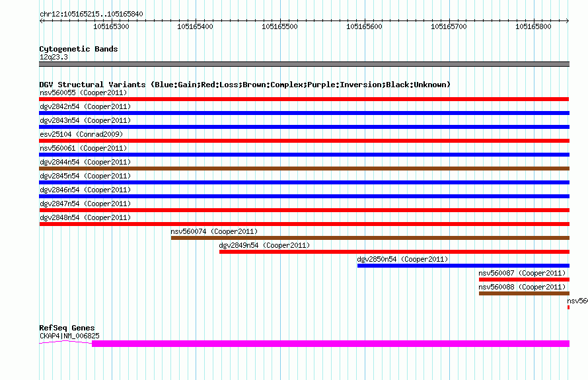The width and height of the screenshot is (588, 380).
Task: Click ruler position 105165700
Action: 449,26
